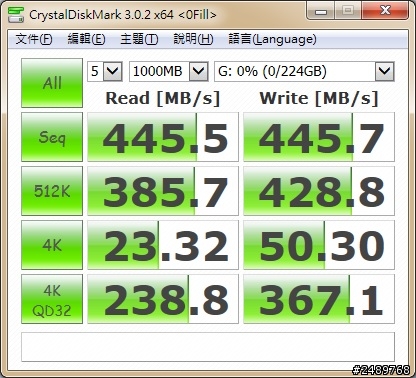Start the 512K benchmark test
416x378 pixels.
click(x=52, y=191)
